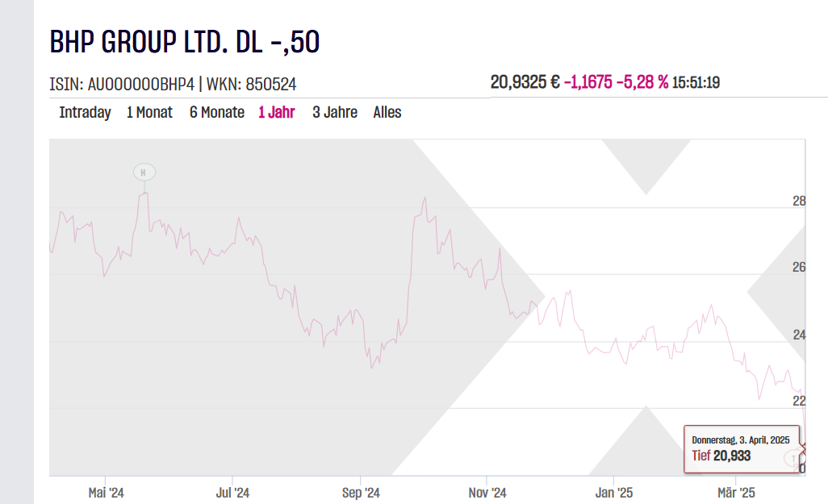The width and height of the screenshot is (828, 504).
Task: Select the 1 Monat time range
Action: pyautogui.click(x=149, y=113)
